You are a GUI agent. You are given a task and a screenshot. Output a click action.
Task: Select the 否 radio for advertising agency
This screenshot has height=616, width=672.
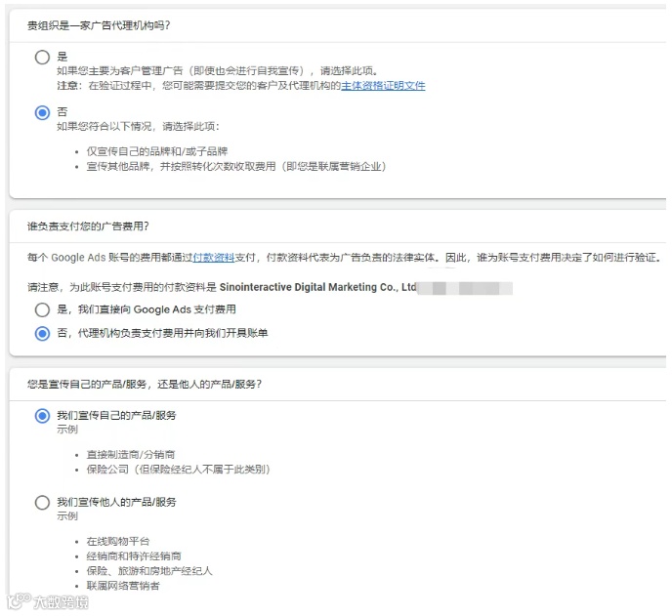[42, 112]
